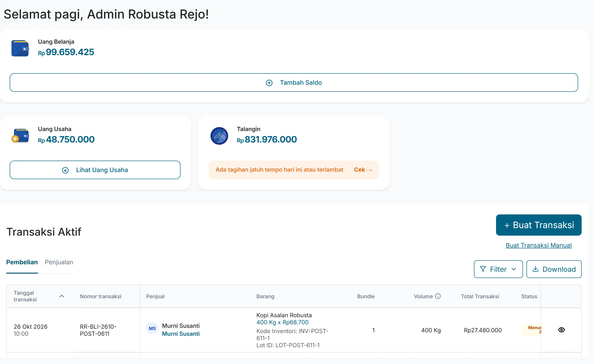Screen dimensions: 594x364
Task: Click Tambah Saldo button
Action: coord(294,83)
